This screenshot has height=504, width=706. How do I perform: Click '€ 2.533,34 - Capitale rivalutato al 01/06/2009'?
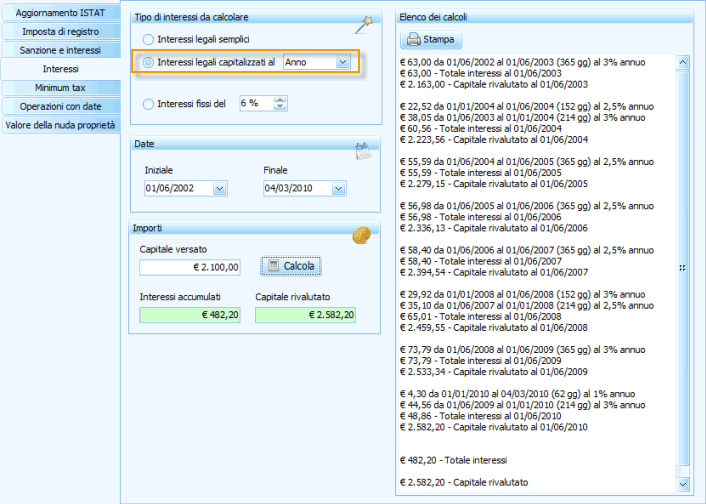click(494, 372)
